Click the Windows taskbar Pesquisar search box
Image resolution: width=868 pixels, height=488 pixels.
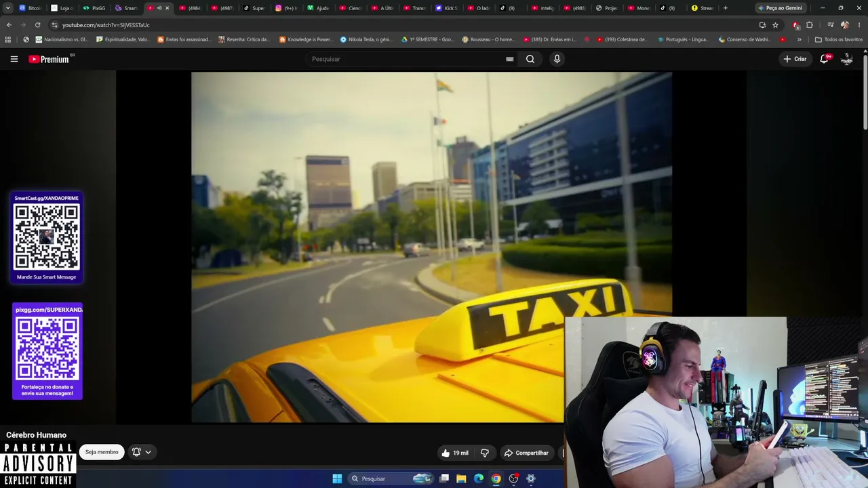point(391,479)
